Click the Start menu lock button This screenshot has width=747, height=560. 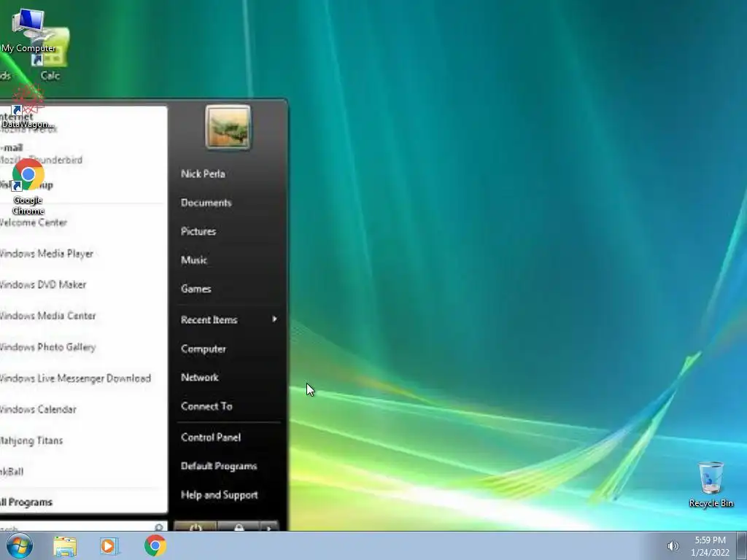[x=239, y=526]
